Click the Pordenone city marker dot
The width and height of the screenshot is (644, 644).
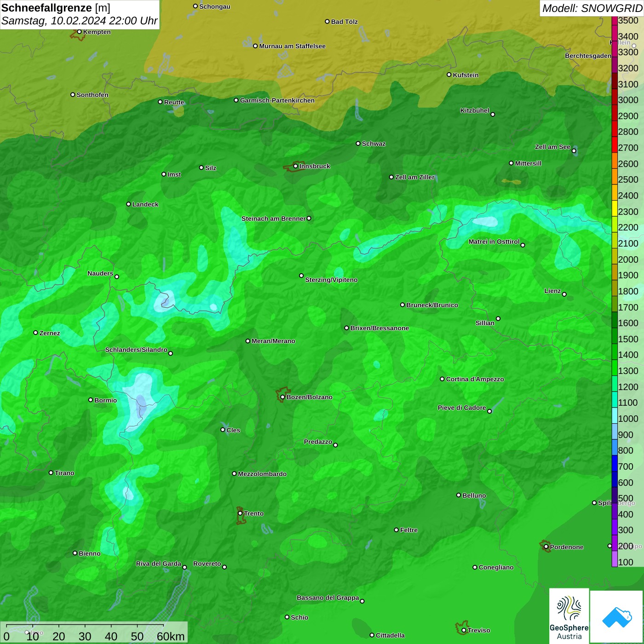(x=546, y=547)
